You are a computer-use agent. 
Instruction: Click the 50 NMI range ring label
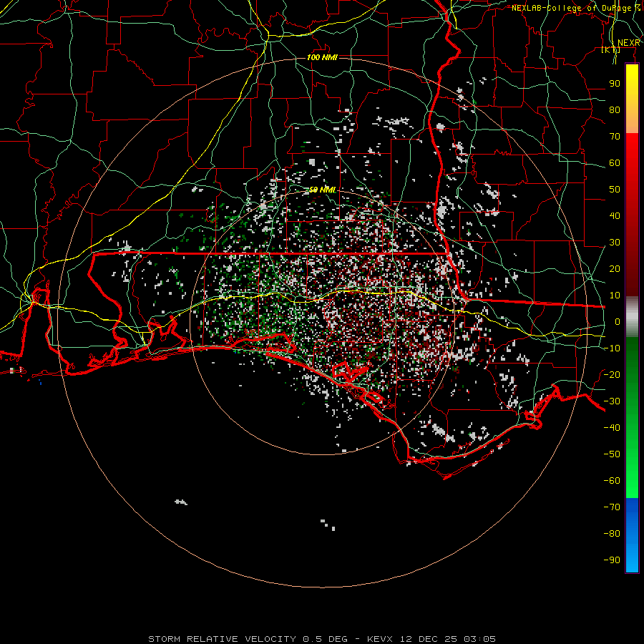323,190
